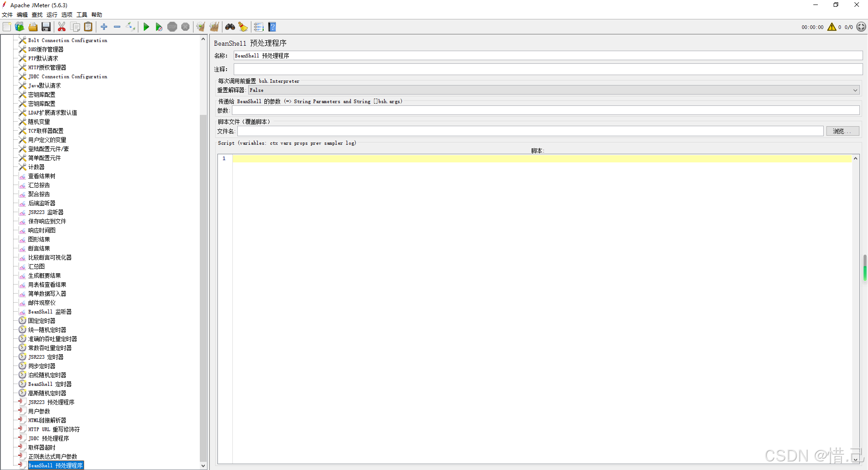Screen dimensions: 868x470
Task: Click the remote engine status icon
Action: [861, 27]
